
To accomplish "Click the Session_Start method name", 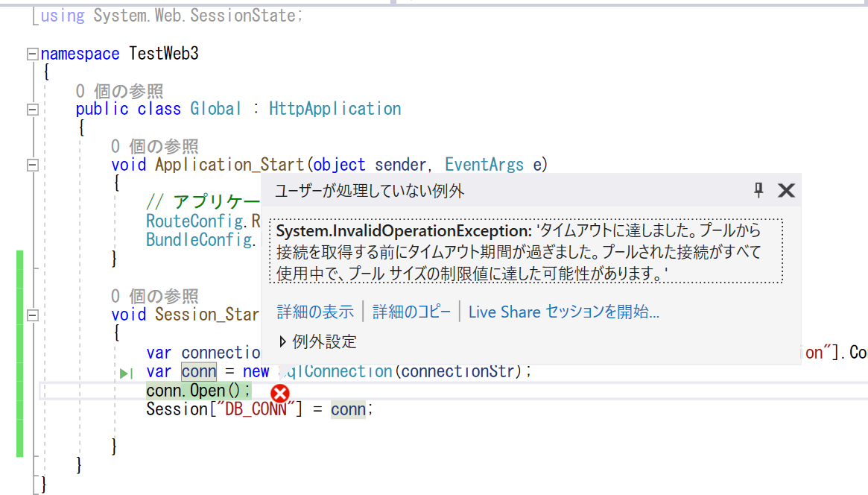I will pos(207,315).
